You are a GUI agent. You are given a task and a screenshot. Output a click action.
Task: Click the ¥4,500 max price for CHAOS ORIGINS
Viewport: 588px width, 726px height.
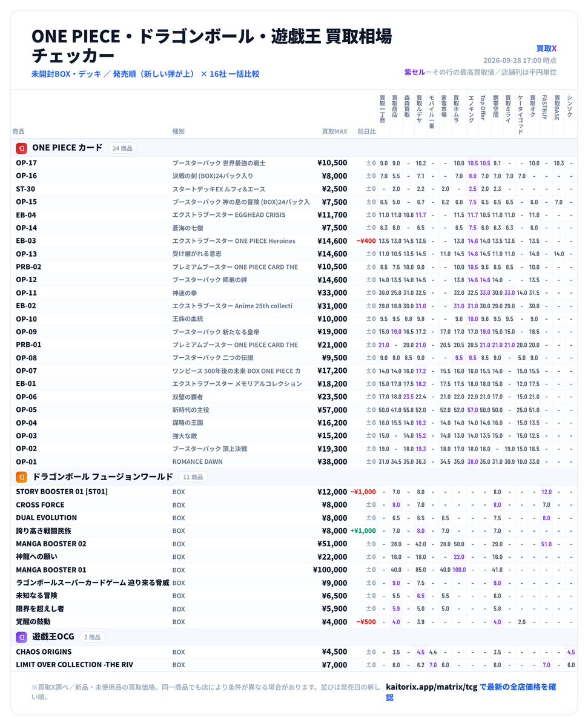pos(335,652)
